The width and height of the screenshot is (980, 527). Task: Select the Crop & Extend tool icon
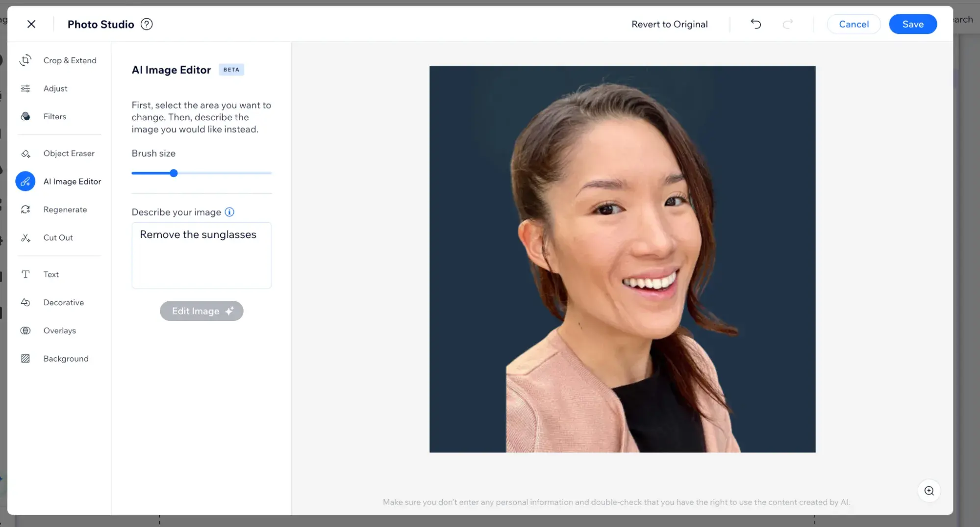(x=25, y=60)
